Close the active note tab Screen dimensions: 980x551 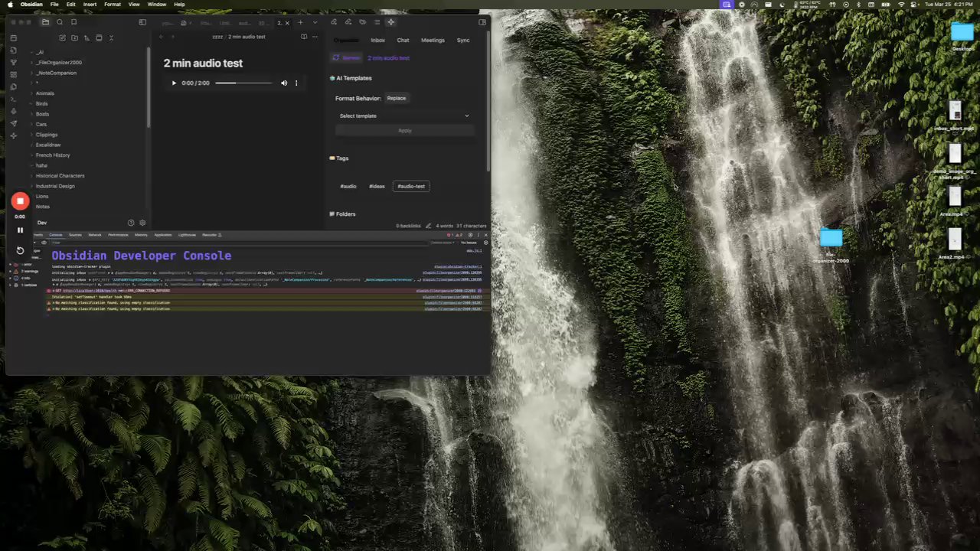[287, 22]
